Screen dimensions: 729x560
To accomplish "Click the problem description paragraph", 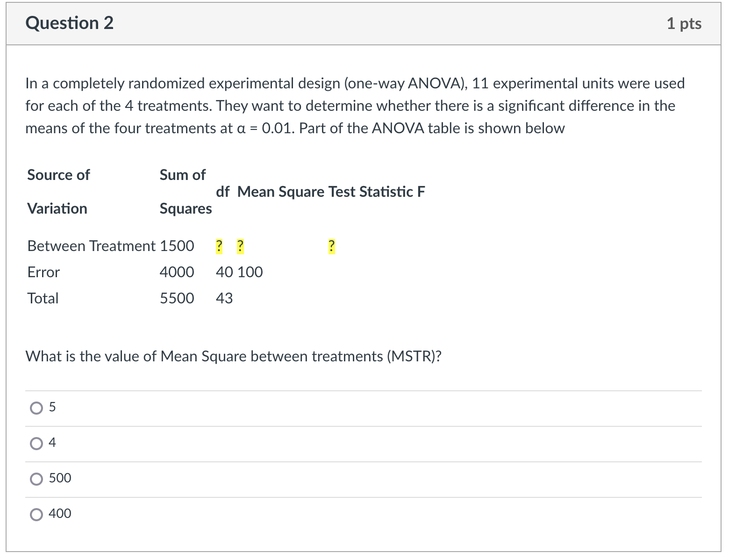I will pyautogui.click(x=355, y=106).
